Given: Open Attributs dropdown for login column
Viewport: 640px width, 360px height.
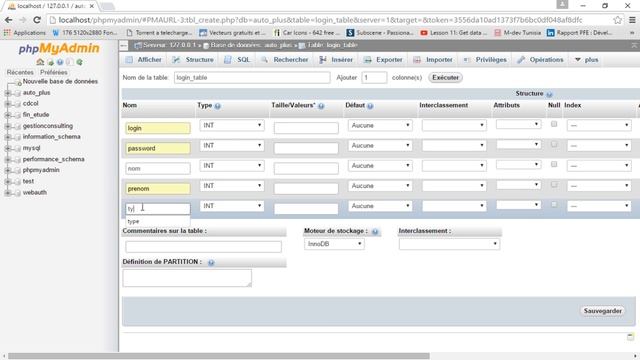Looking at the screenshot, I should click(x=518, y=124).
